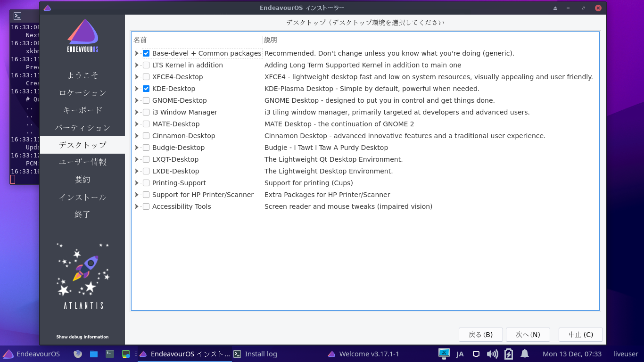Enable the MATE-Desktop checkbox
The image size is (644, 362).
pyautogui.click(x=146, y=124)
